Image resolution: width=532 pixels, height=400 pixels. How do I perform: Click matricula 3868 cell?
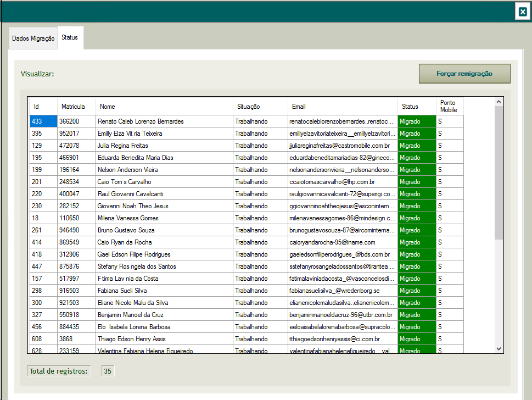pos(76,339)
